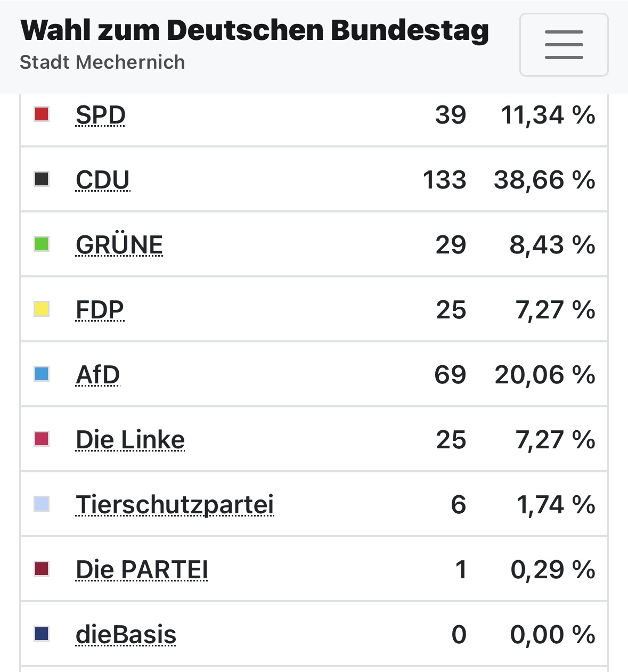This screenshot has height=672, width=628.
Task: Select the Die PARTEI link
Action: [x=142, y=570]
